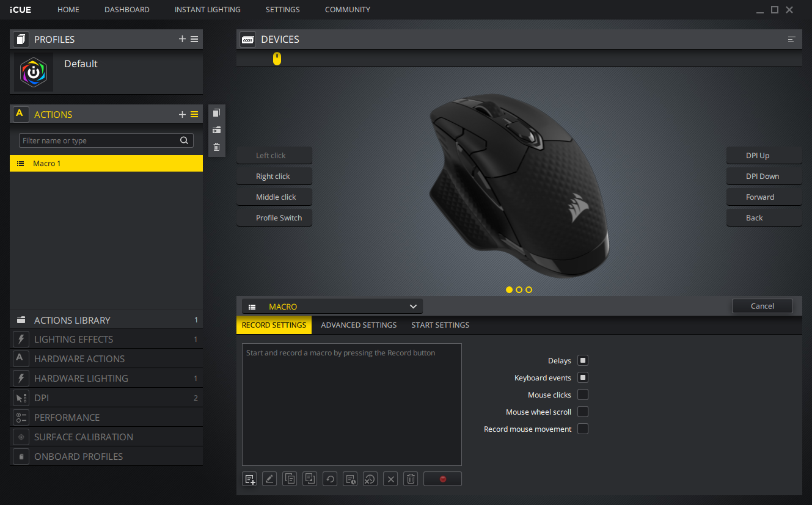
Task: Switch to Start Settings tab
Action: point(441,325)
